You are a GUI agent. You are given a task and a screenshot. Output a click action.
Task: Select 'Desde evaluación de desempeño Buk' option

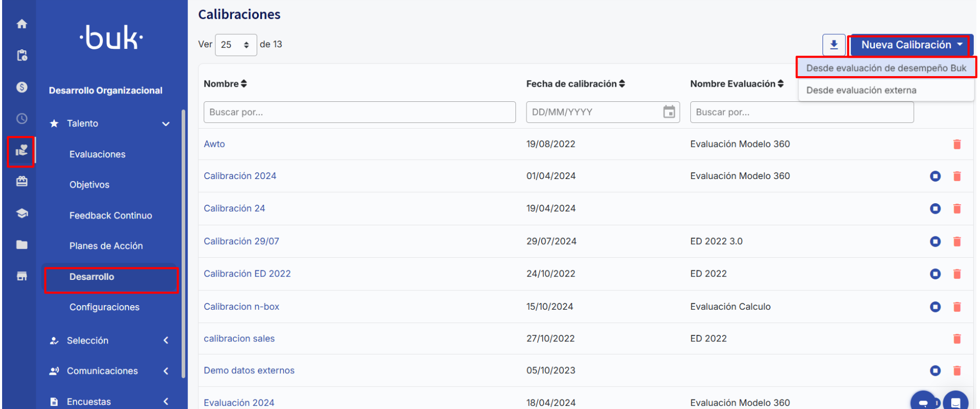click(x=886, y=68)
